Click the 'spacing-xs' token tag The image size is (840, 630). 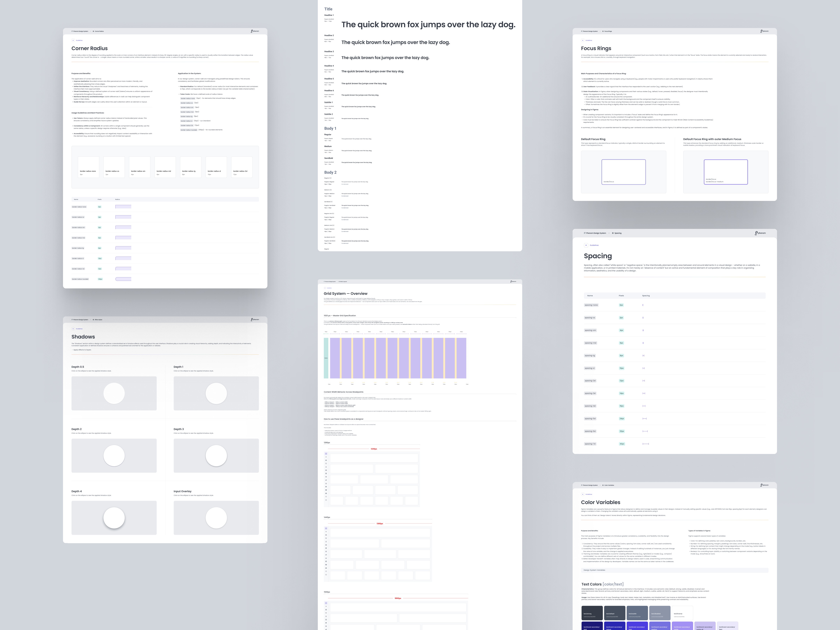click(x=590, y=318)
